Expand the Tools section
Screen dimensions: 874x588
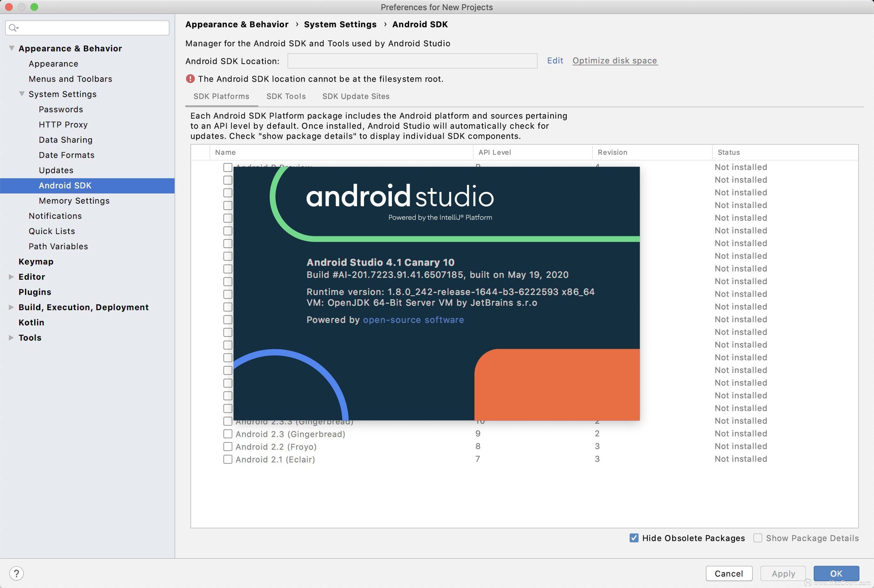click(11, 337)
